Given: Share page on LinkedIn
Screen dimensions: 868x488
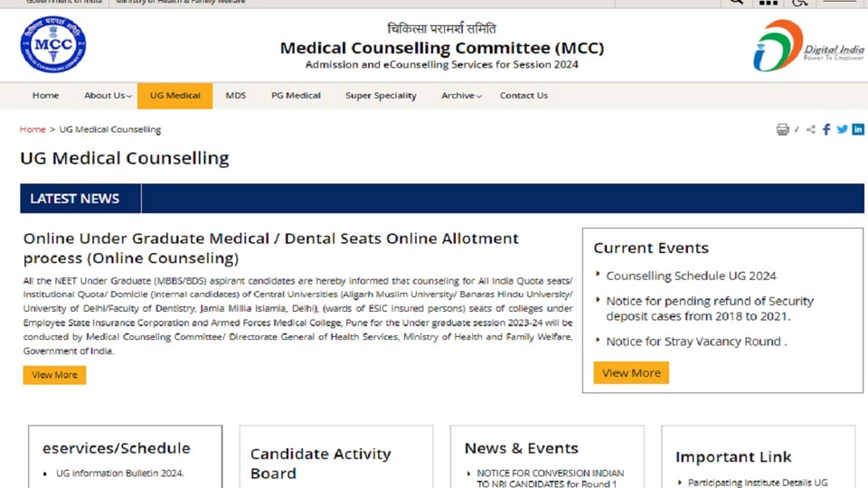Looking at the screenshot, I should (857, 129).
